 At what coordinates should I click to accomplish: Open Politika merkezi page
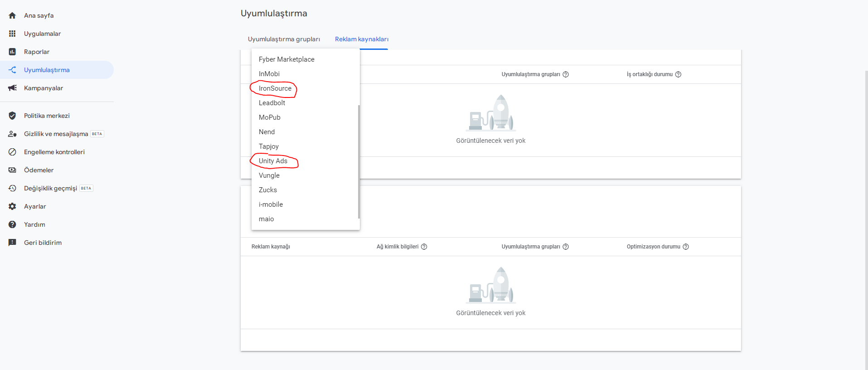pos(57,116)
